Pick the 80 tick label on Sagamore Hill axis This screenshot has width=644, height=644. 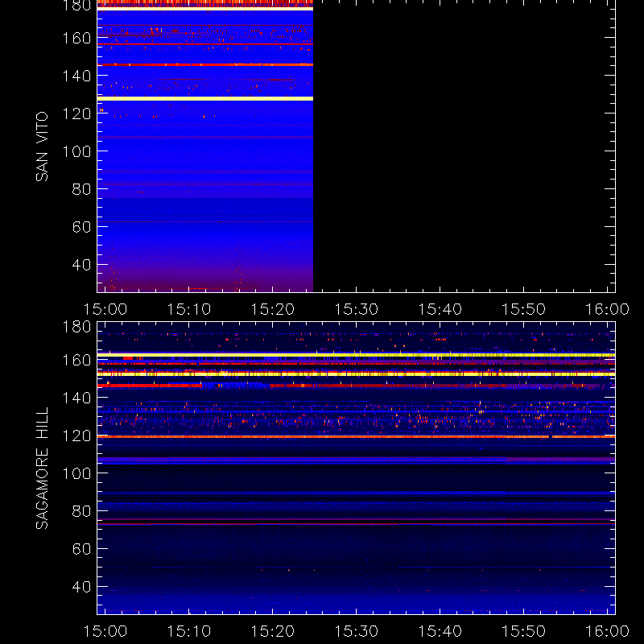point(81,511)
